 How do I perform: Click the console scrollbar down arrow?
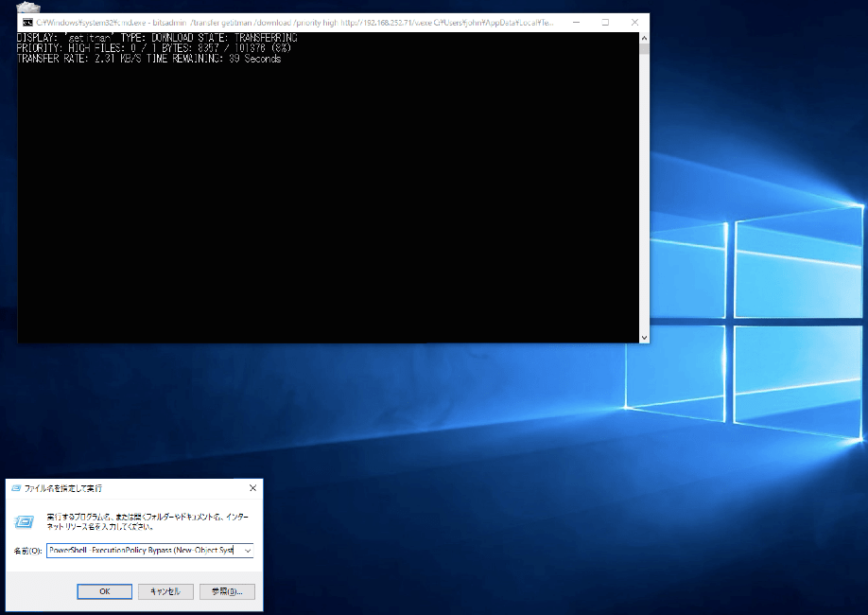point(644,337)
